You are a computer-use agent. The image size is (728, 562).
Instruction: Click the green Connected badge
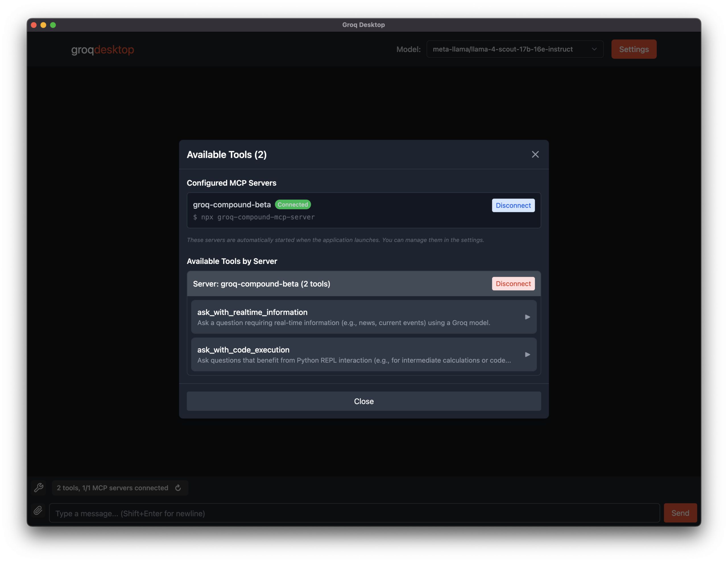tap(293, 204)
